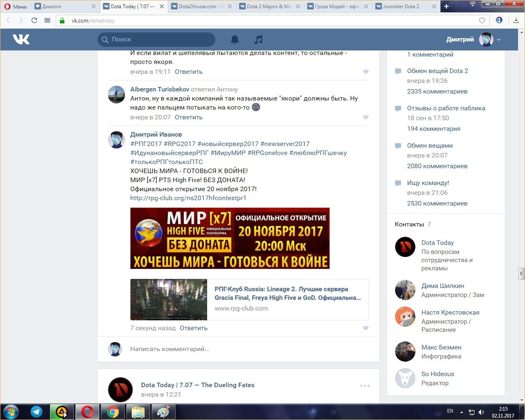Open Telegram from the taskbar
This screenshot has width=525, height=420.
click(x=37, y=412)
